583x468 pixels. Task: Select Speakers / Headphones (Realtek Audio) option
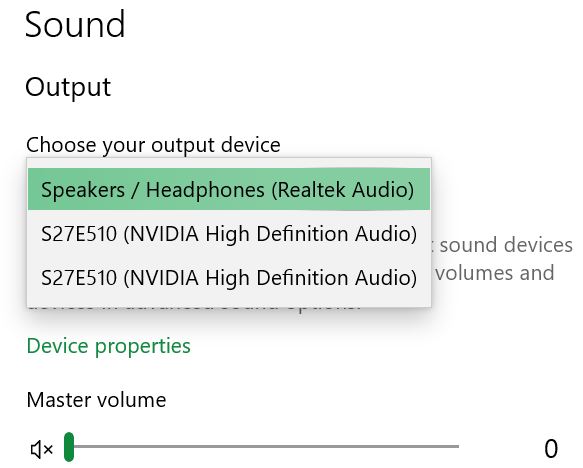(x=229, y=189)
